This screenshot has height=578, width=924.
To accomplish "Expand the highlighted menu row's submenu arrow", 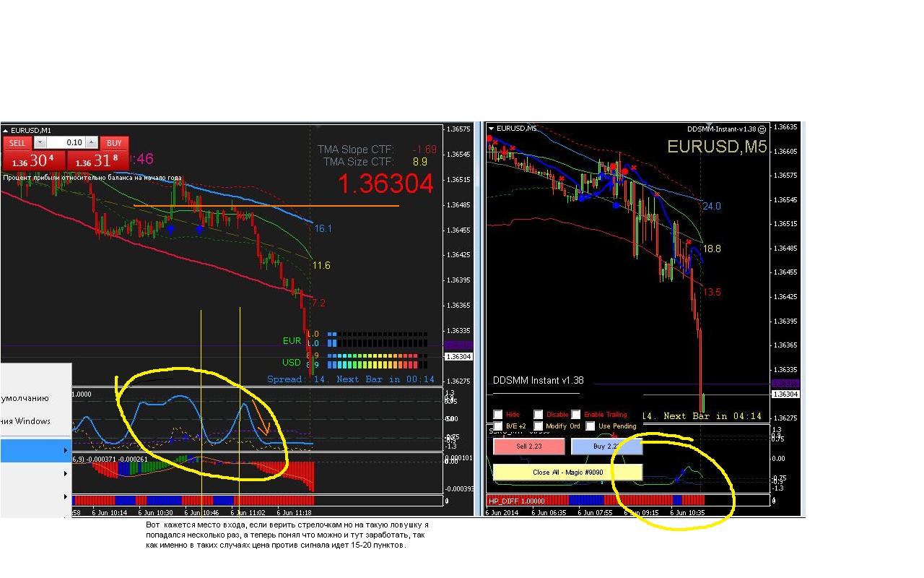I will click(x=66, y=451).
